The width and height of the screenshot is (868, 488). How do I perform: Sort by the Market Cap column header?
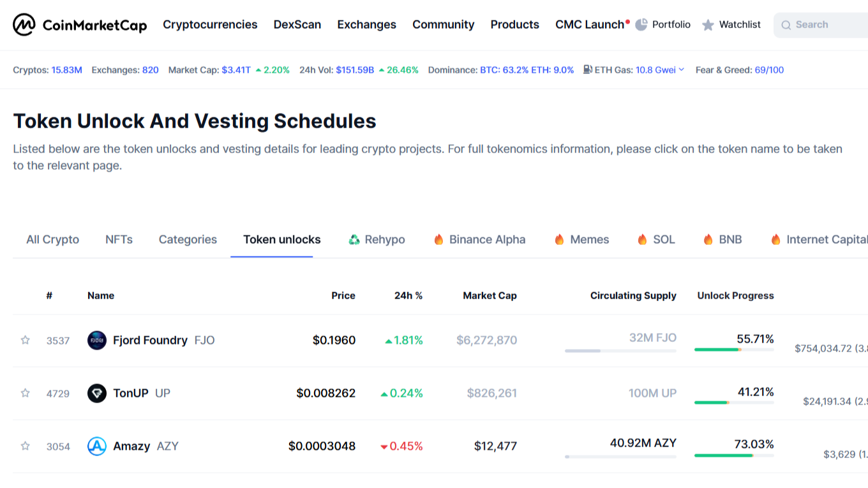coord(490,295)
